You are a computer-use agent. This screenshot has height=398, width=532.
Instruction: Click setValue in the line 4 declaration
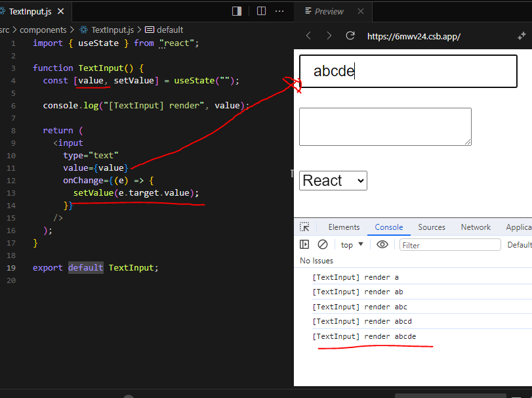134,81
